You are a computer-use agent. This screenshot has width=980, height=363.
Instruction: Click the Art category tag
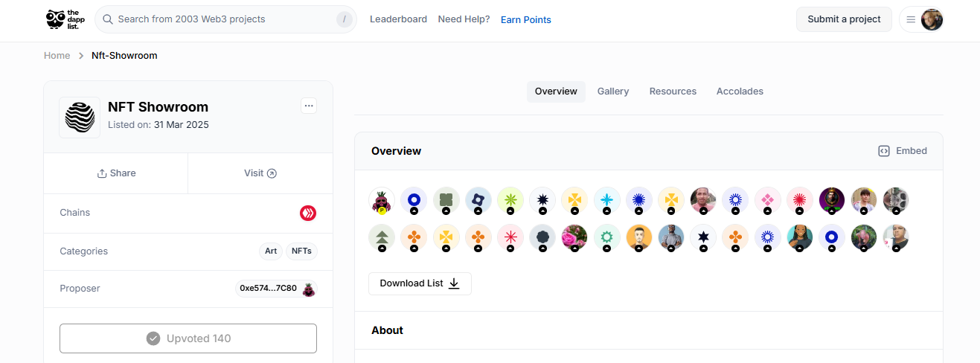point(271,251)
